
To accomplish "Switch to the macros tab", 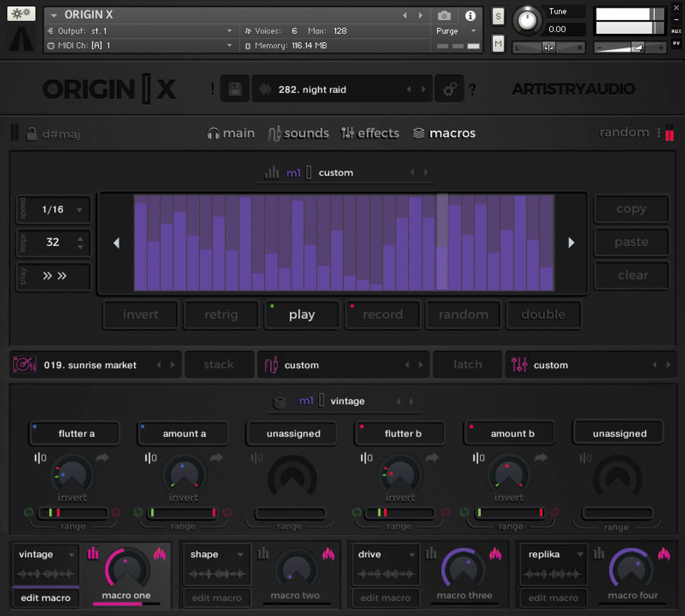I will (444, 133).
